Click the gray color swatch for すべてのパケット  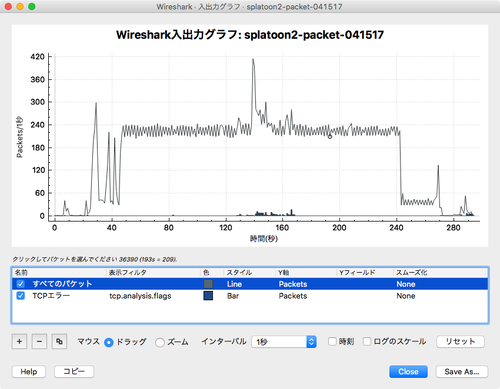(x=208, y=284)
